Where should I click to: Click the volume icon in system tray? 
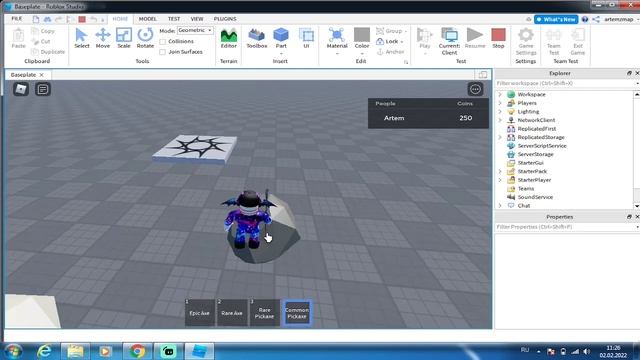pyautogui.click(x=587, y=351)
